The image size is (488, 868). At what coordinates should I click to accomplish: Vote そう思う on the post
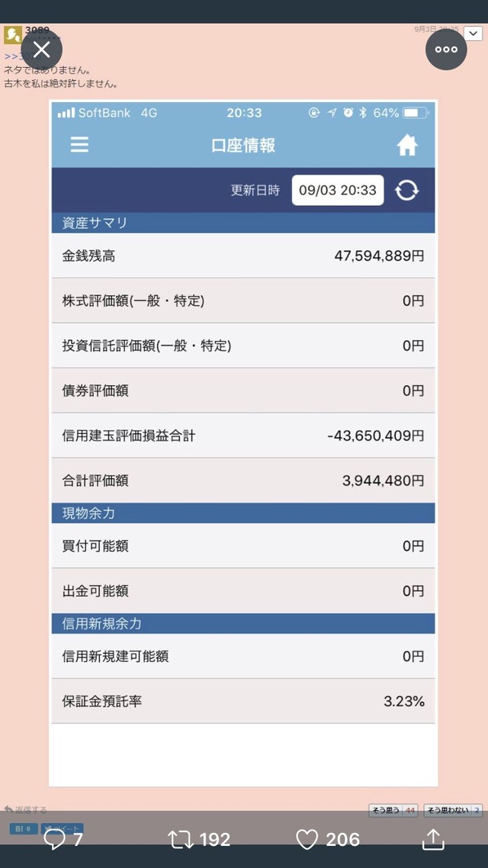tap(393, 811)
